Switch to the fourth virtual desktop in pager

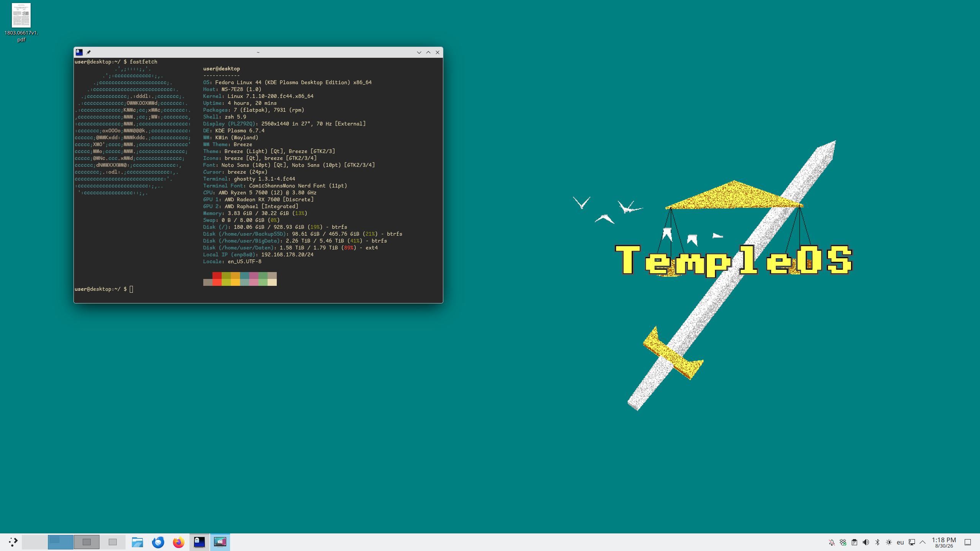113,542
